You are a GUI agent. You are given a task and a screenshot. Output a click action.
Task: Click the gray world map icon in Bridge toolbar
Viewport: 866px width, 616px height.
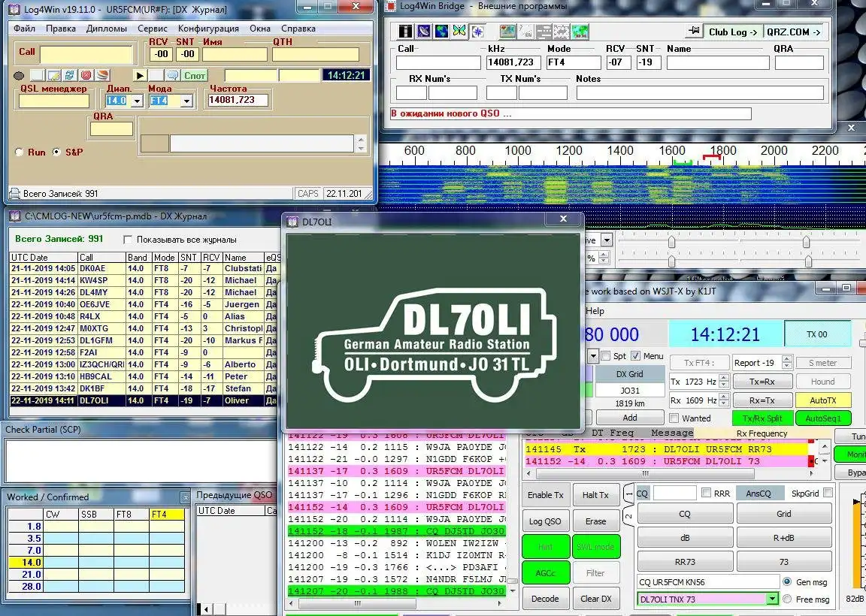point(561,32)
